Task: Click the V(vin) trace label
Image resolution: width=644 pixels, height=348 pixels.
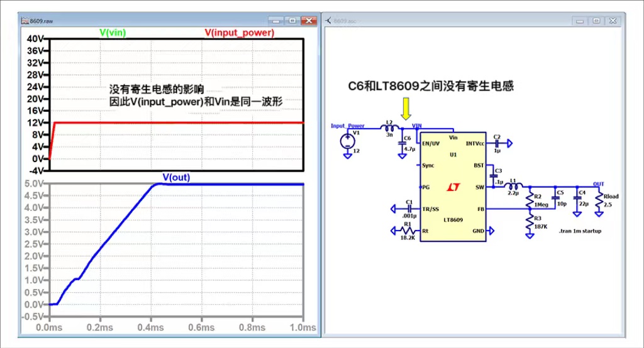Action: coord(113,33)
